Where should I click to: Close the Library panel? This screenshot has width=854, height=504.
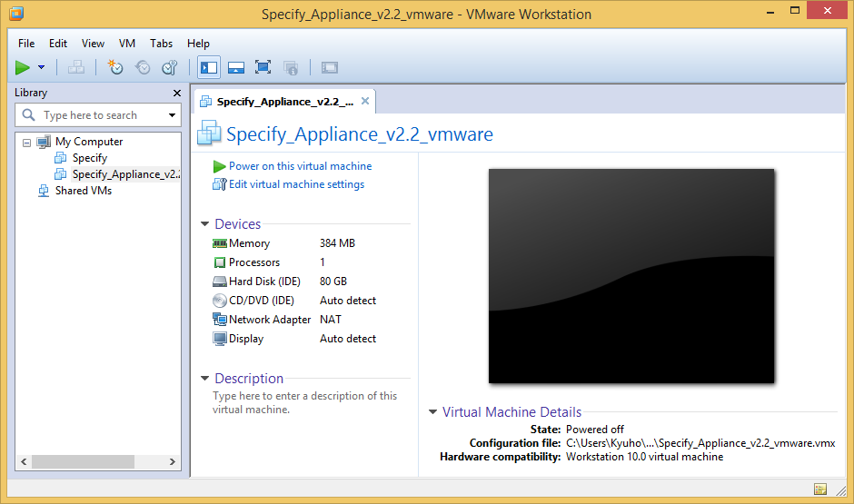click(177, 93)
